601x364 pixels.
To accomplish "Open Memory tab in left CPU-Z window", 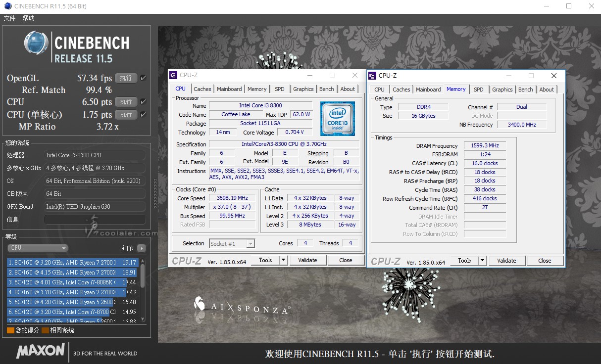I will click(x=257, y=89).
